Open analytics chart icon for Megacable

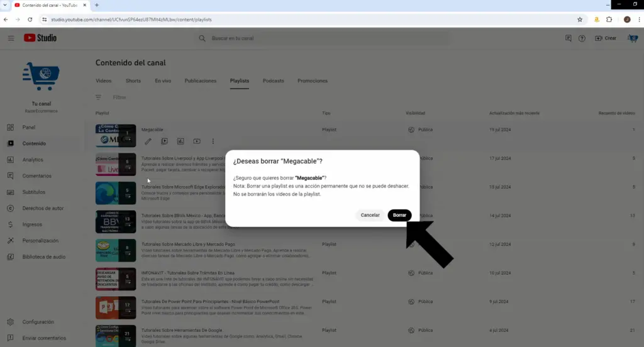(180, 141)
